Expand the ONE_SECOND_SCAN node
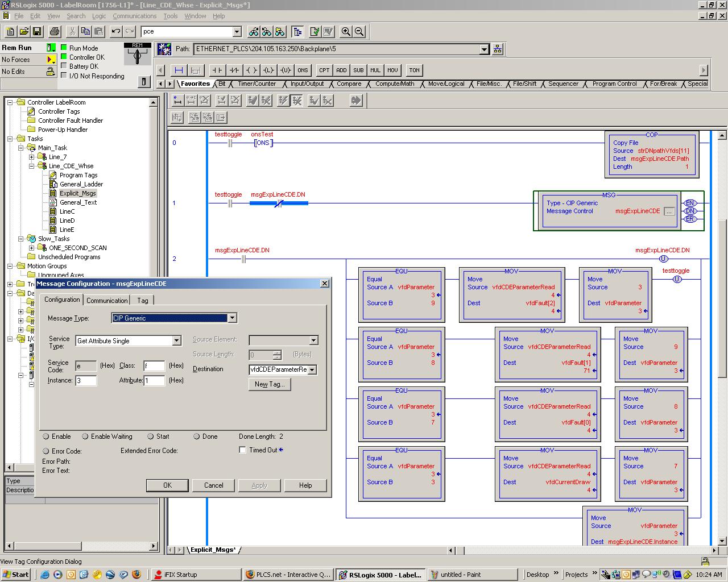 [31, 248]
